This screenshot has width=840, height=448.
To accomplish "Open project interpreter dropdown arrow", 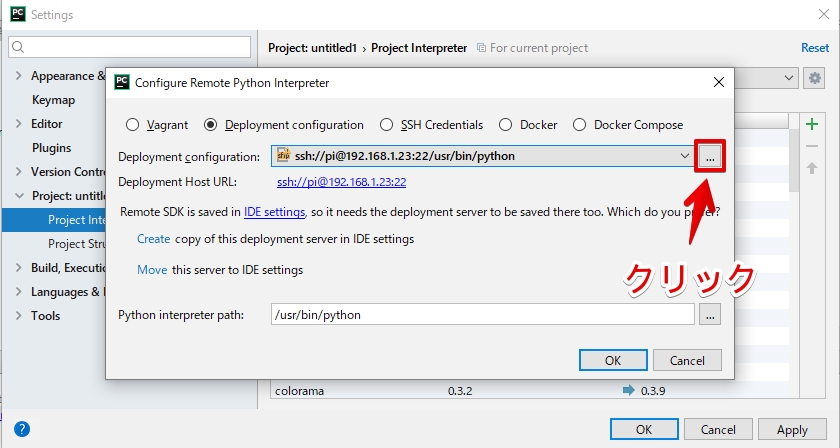I will (x=789, y=78).
